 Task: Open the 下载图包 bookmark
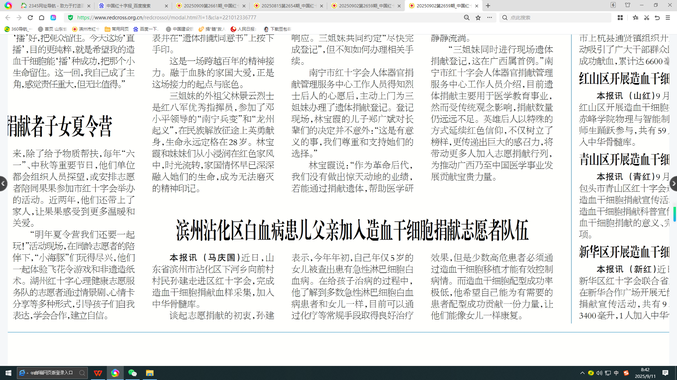pyautogui.click(x=277, y=29)
